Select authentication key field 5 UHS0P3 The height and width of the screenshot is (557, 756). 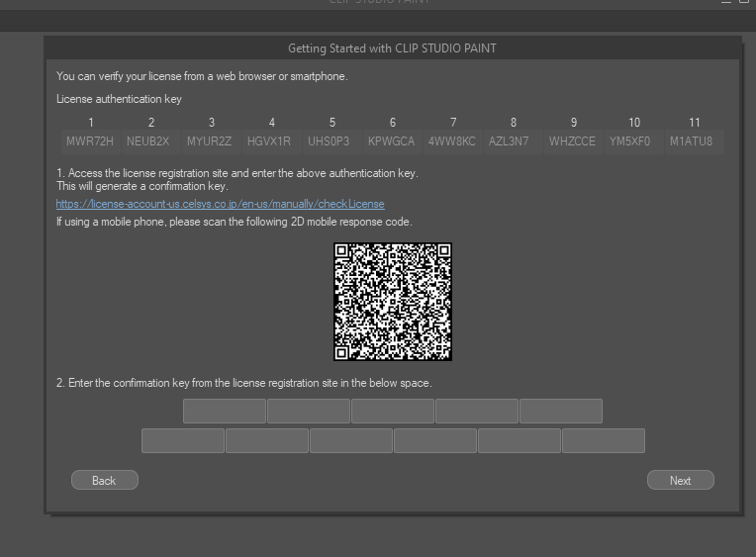click(331, 141)
